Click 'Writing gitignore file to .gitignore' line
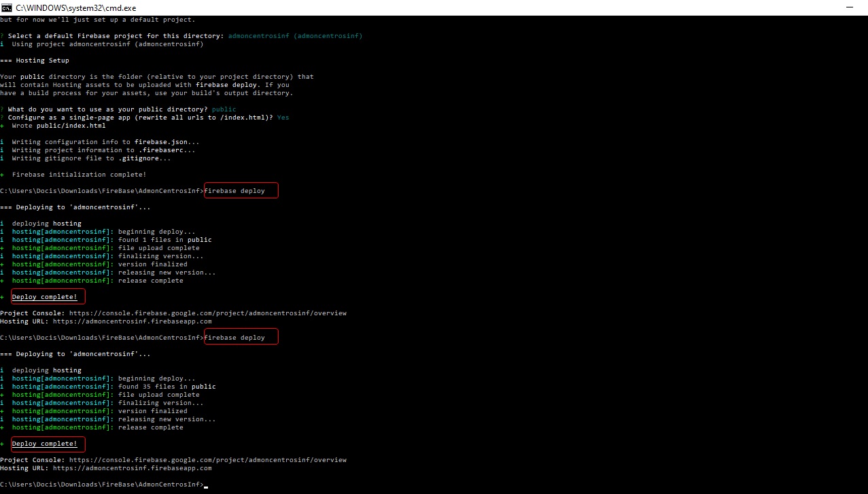 (x=91, y=158)
